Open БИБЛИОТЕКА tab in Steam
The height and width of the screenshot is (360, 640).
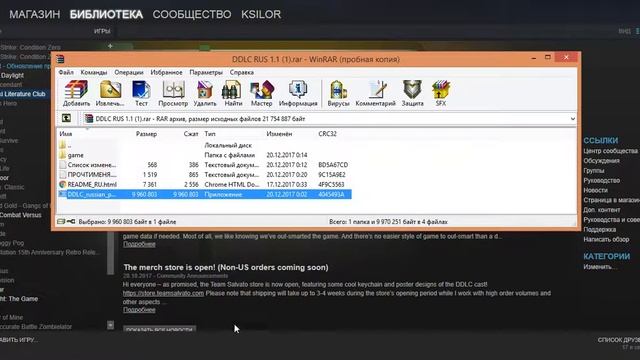(106, 14)
